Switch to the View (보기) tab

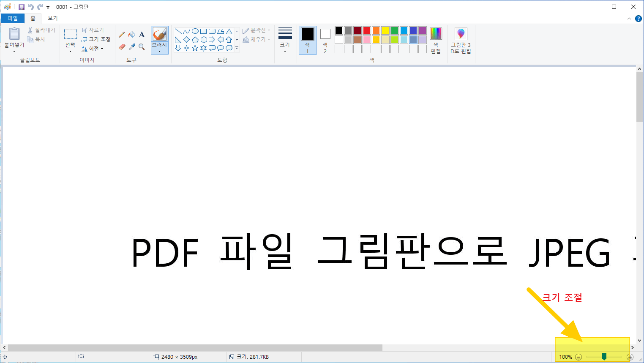(53, 18)
